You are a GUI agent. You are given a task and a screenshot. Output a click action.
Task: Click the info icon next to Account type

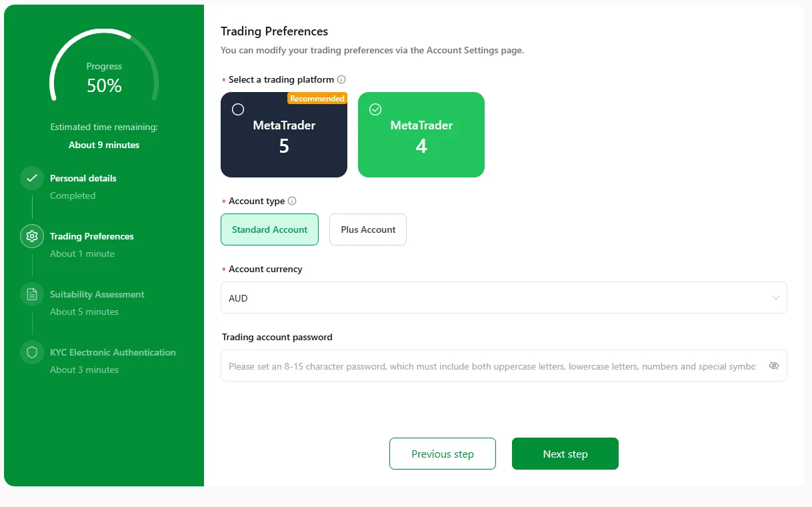pos(292,201)
